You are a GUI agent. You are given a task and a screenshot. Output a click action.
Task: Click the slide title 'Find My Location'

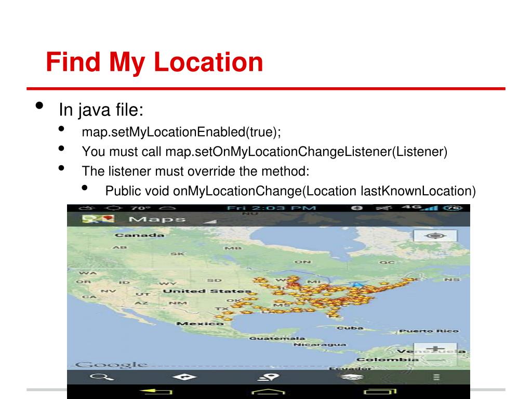(154, 62)
